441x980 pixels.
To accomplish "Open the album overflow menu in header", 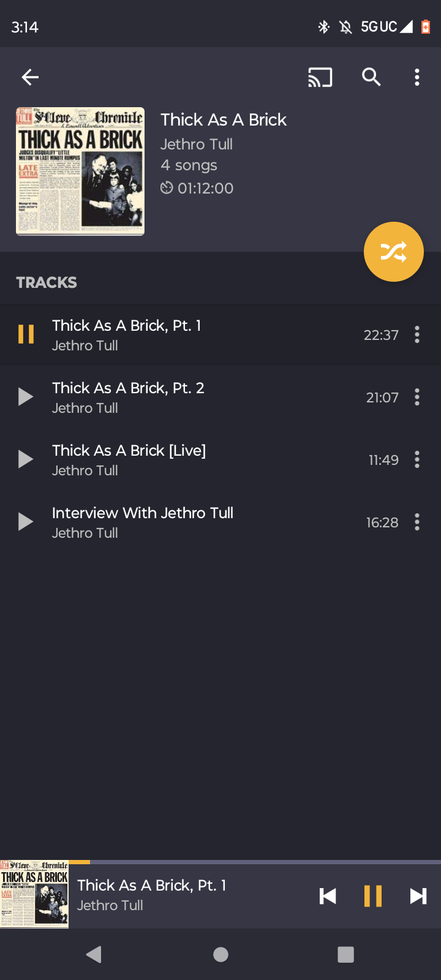I will [x=417, y=77].
